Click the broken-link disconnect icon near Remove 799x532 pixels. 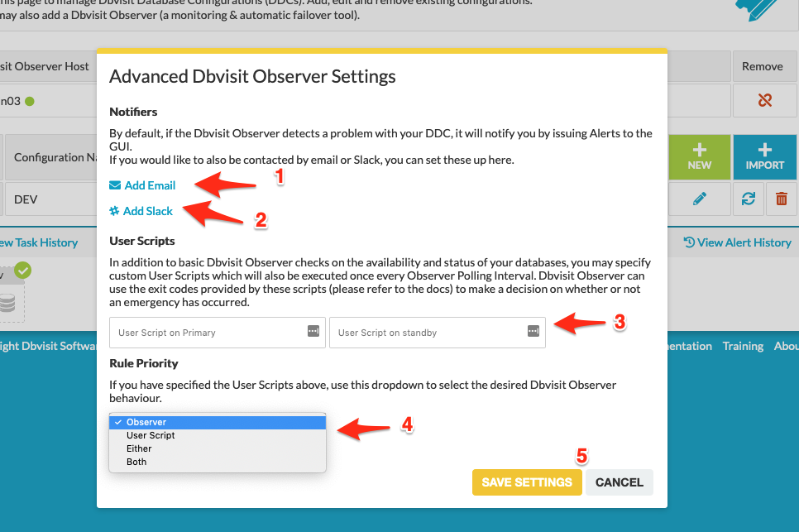pyautogui.click(x=763, y=99)
